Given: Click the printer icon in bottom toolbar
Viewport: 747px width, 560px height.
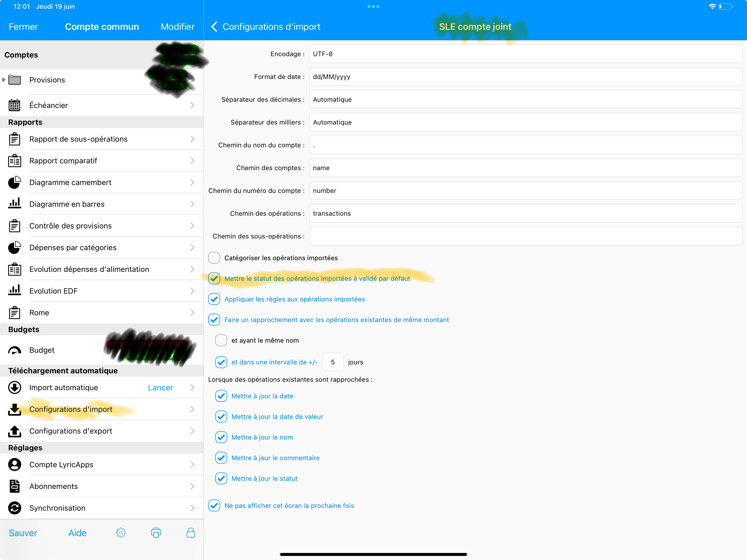Looking at the screenshot, I should (x=156, y=533).
